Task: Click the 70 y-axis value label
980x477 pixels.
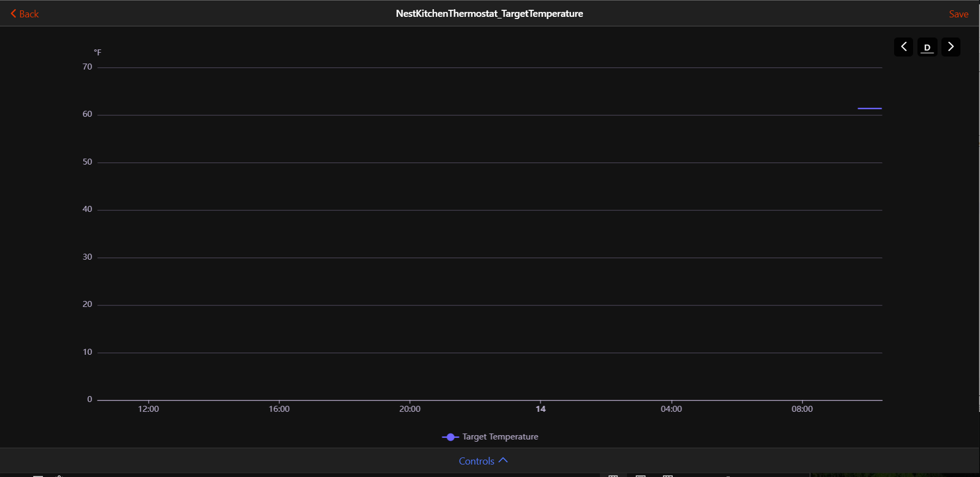Action: point(88,67)
